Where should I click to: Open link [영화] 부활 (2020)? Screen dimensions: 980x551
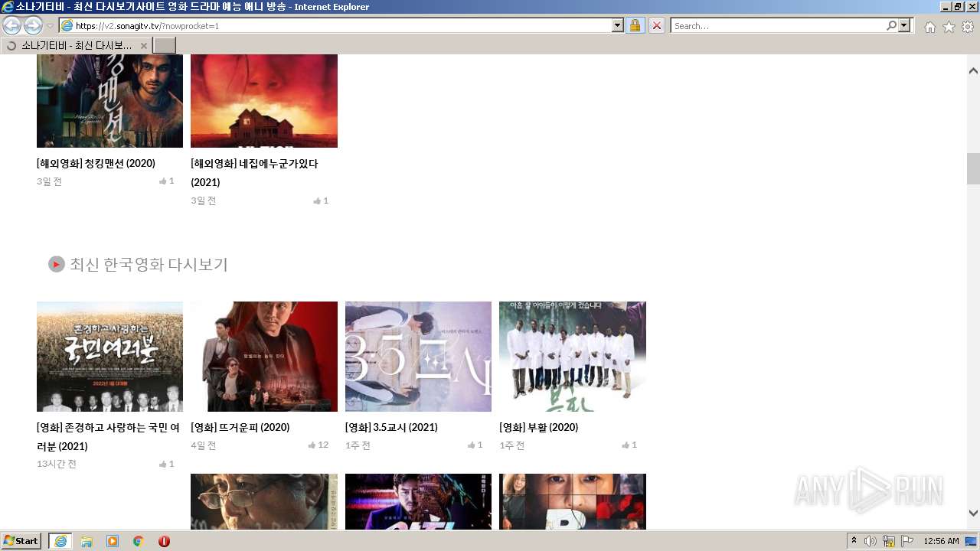538,427
